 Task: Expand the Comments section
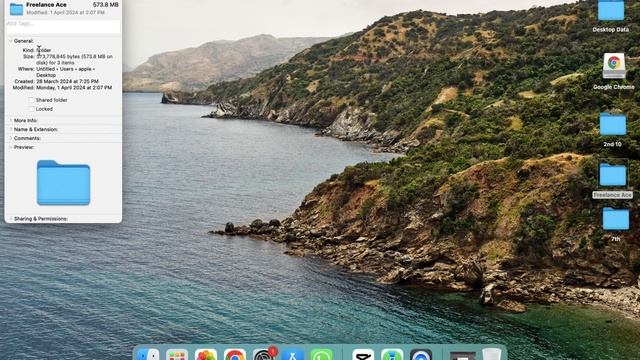11,138
